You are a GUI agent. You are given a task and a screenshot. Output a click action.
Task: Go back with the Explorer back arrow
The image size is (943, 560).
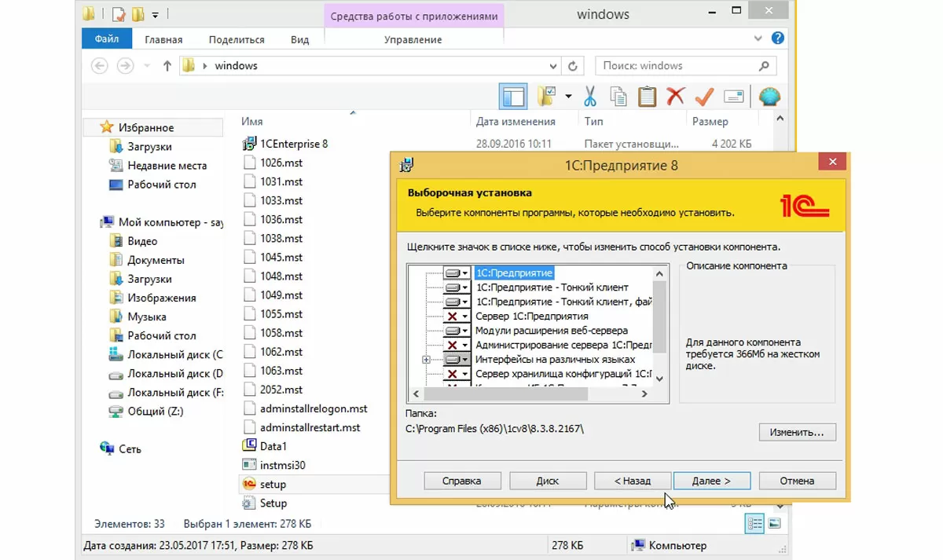pyautogui.click(x=100, y=66)
